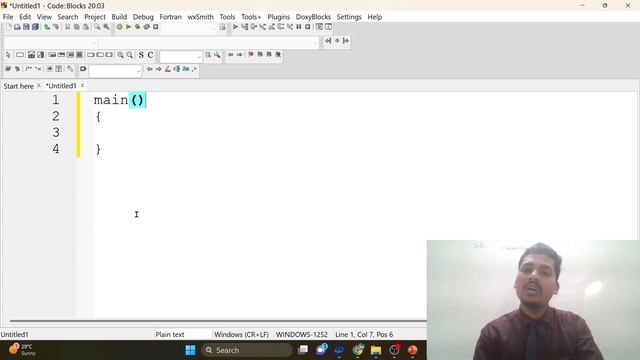Open the Help menu
Viewport: 640px width, 360px height.
tap(375, 17)
